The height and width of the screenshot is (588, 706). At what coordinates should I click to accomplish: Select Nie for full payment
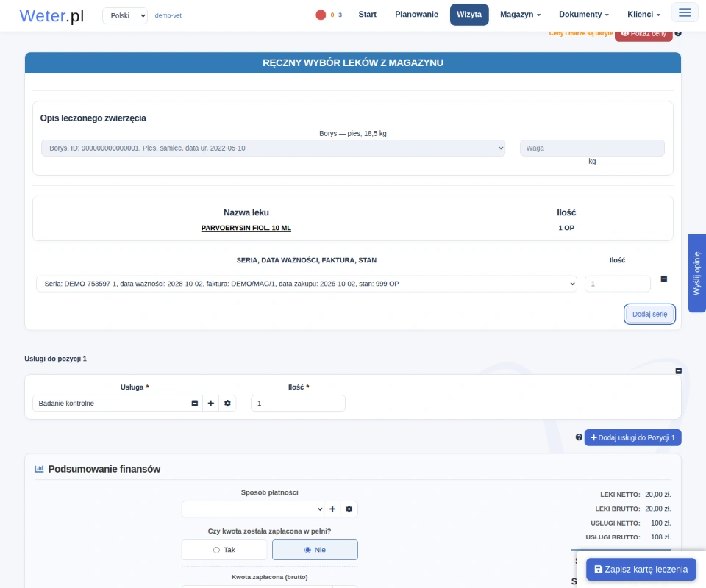(315, 550)
